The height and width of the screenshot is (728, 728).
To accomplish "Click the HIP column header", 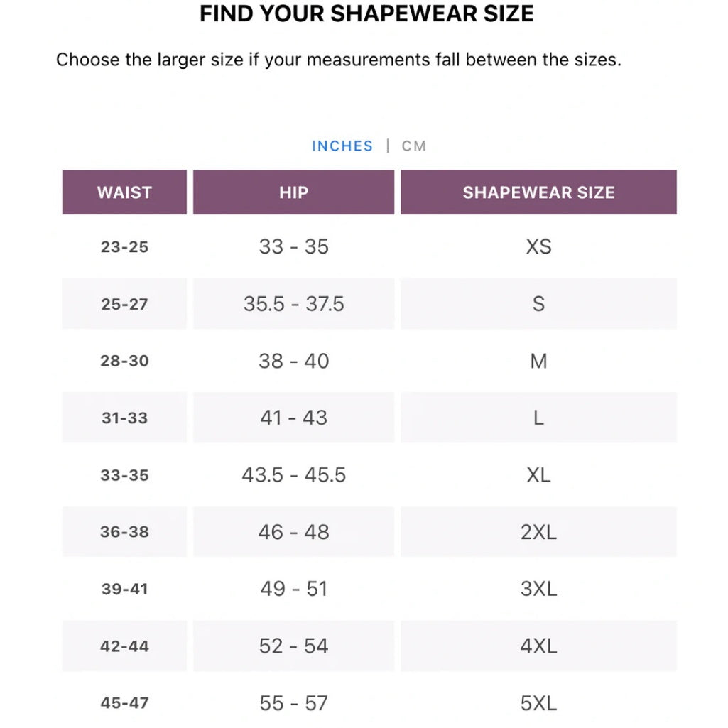I will click(293, 192).
